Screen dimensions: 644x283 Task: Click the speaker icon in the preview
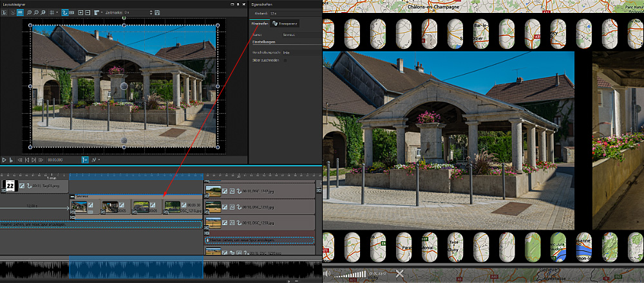point(328,273)
